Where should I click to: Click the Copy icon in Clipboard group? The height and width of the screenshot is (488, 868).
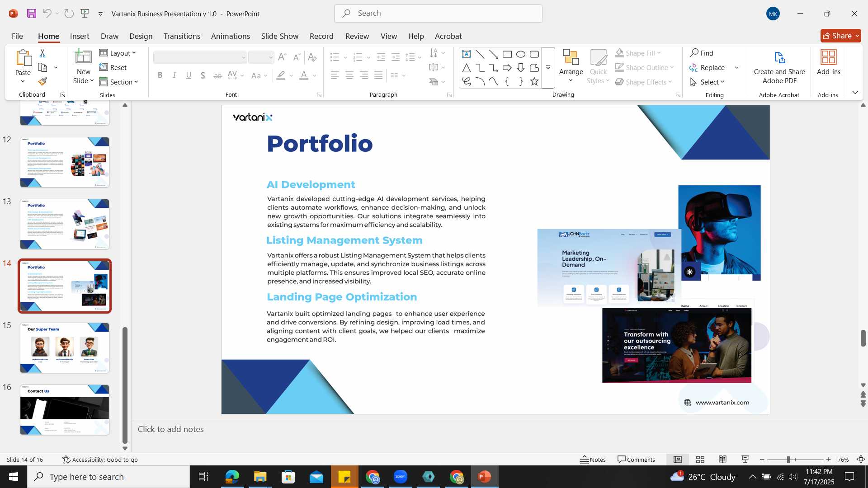coord(43,67)
